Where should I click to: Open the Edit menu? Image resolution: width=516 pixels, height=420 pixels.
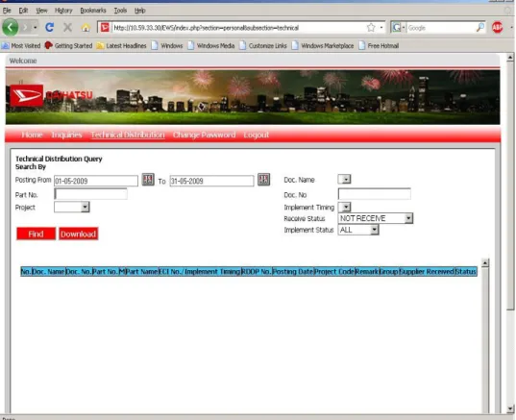23,11
